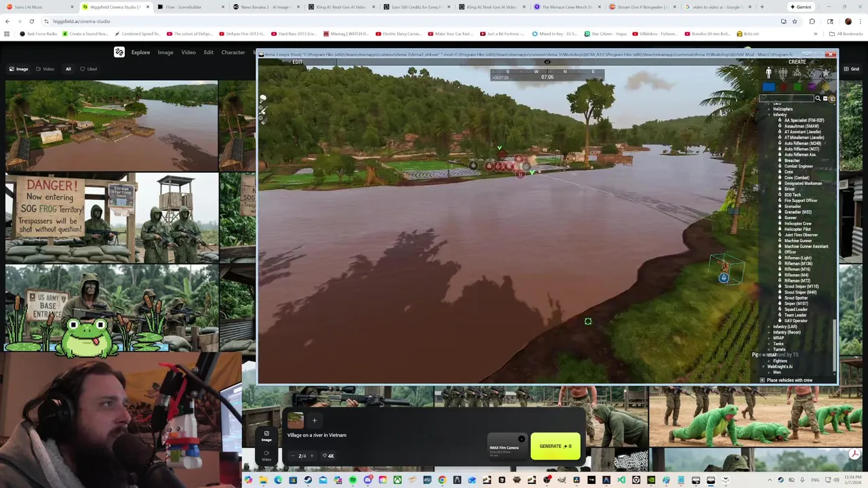Expand the Infantry (LAR) category
Viewport: 868px width, 488px height.
click(769, 327)
